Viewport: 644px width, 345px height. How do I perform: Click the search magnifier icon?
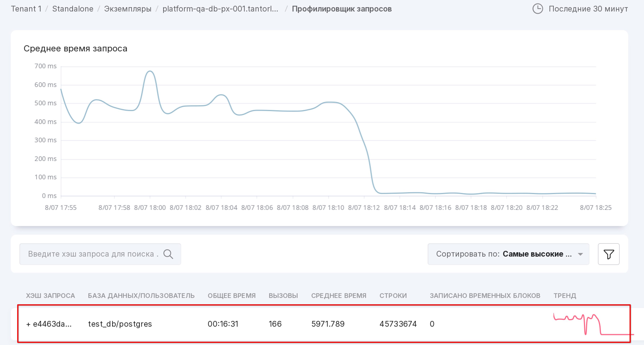[168, 254]
